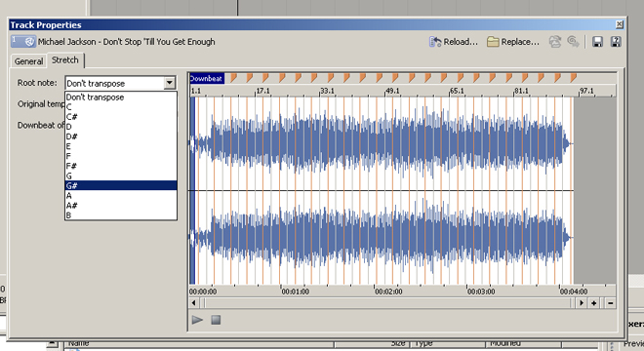Screen dimensions: 644x351
Task: Click the 17.1 measure on the ruler
Action: [262, 91]
